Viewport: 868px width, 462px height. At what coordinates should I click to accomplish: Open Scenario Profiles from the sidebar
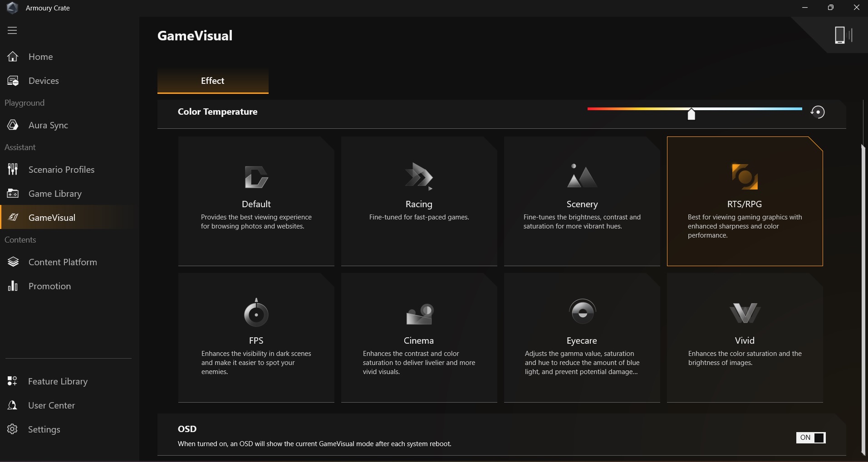click(61, 170)
